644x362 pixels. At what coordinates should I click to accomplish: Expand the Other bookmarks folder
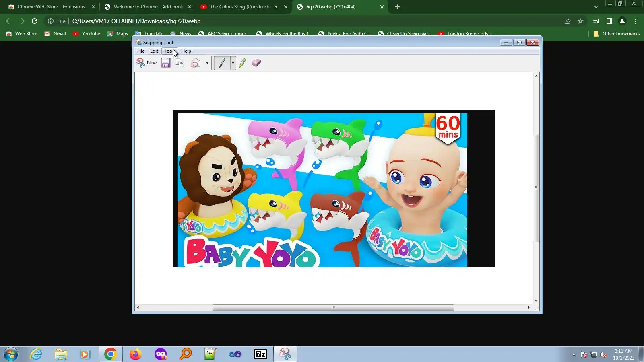coord(617,34)
